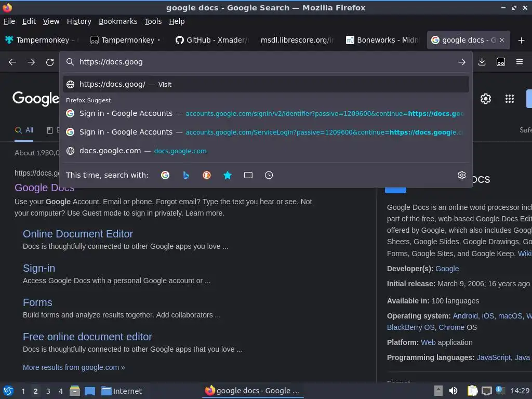532x399 pixels.
Task: Open the Sign-in sitelink
Action: (38, 268)
